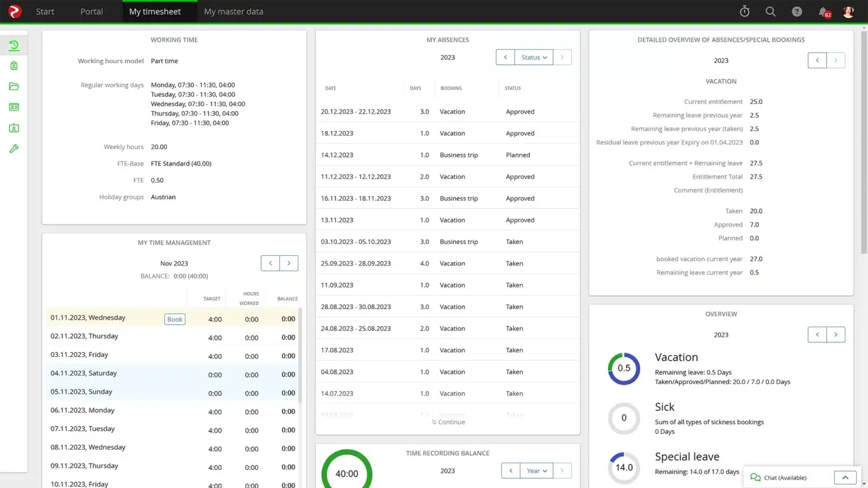Expand absences list with Continue
Image resolution: width=868 pixels, height=488 pixels.
pyautogui.click(x=448, y=422)
